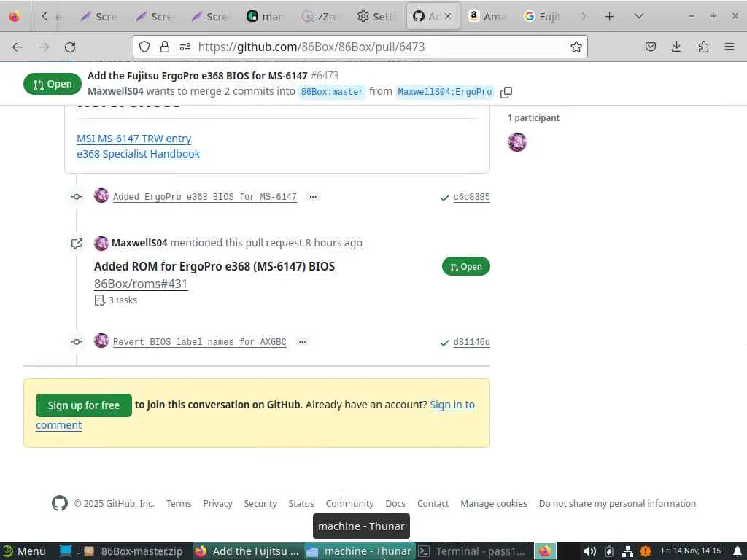
Task: Open a new tab with the plus button
Action: coord(609,17)
